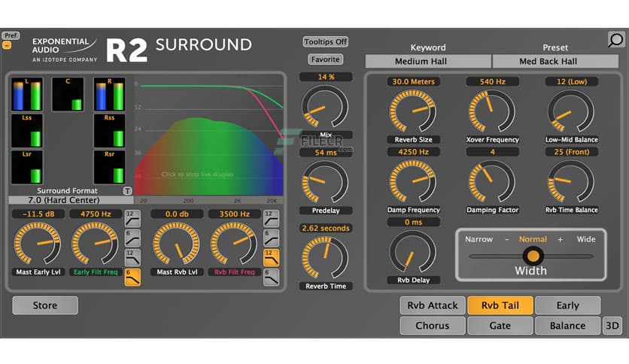Click the Early Filt Freq knob

point(96,244)
